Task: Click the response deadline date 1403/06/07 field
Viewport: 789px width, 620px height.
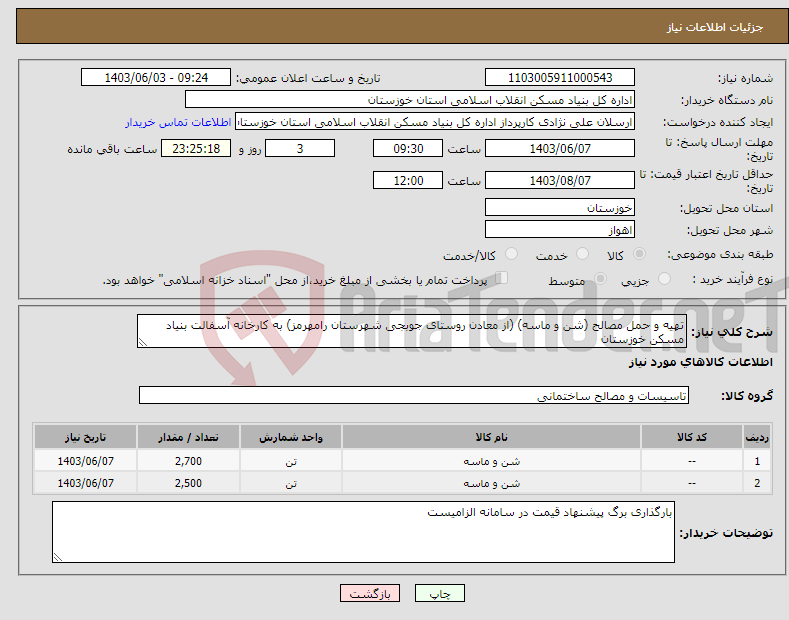Action: pos(560,148)
